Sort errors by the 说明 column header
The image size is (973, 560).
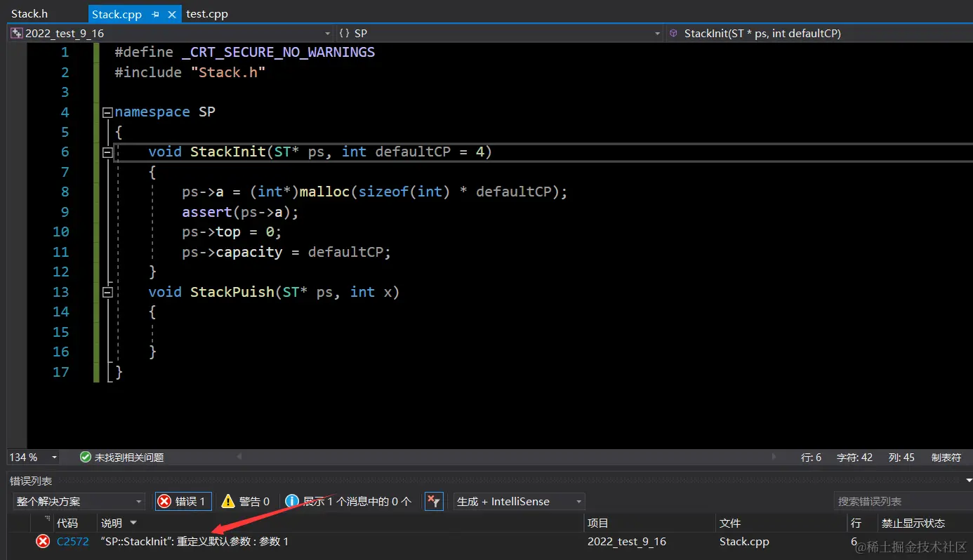(x=112, y=523)
